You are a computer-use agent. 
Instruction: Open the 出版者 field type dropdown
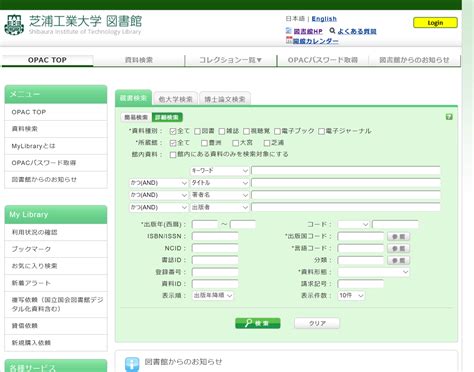(220, 207)
